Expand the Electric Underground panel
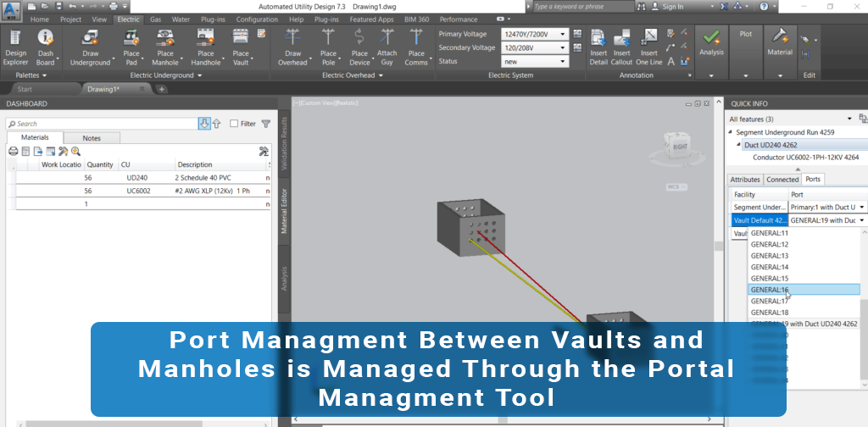 click(x=165, y=75)
